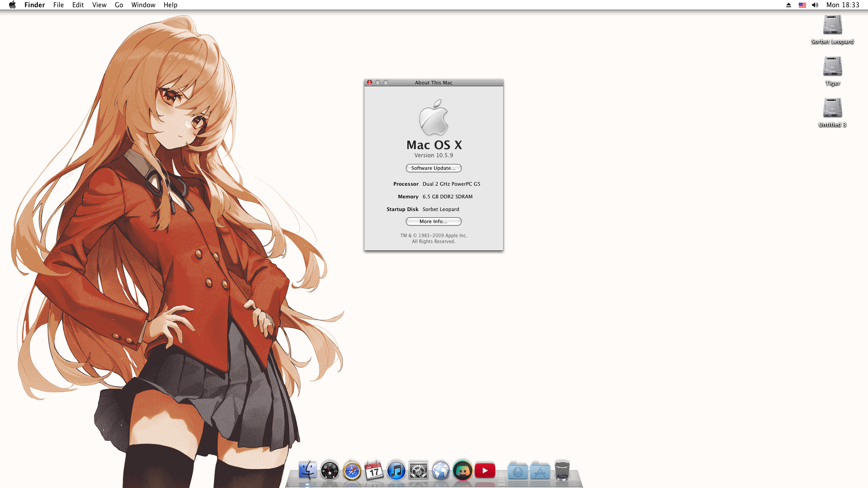This screenshot has width=868, height=488.
Task: Open the Help menu
Action: [x=170, y=5]
